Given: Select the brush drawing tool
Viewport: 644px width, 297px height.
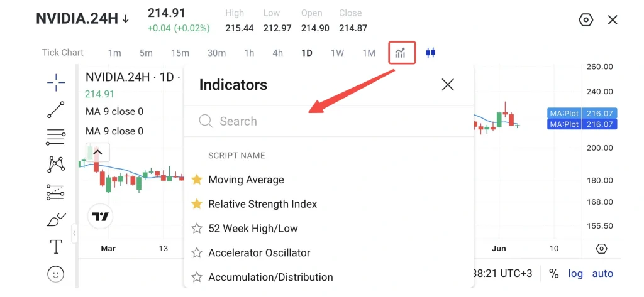Looking at the screenshot, I should pos(56,220).
